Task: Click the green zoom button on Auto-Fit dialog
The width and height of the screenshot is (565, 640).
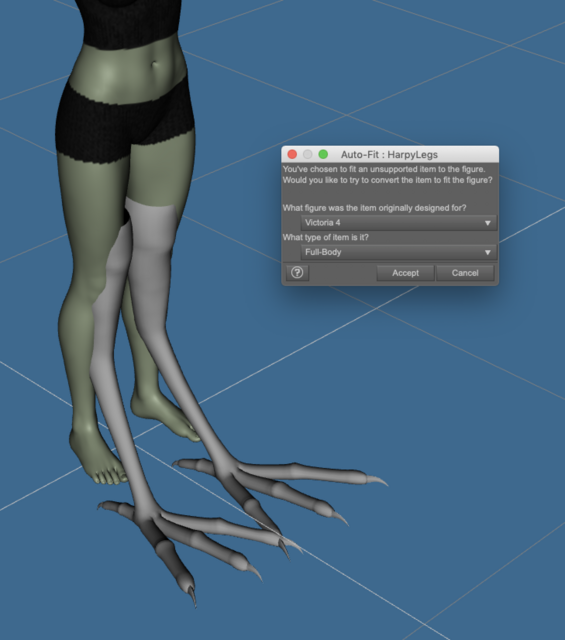Action: click(x=323, y=154)
